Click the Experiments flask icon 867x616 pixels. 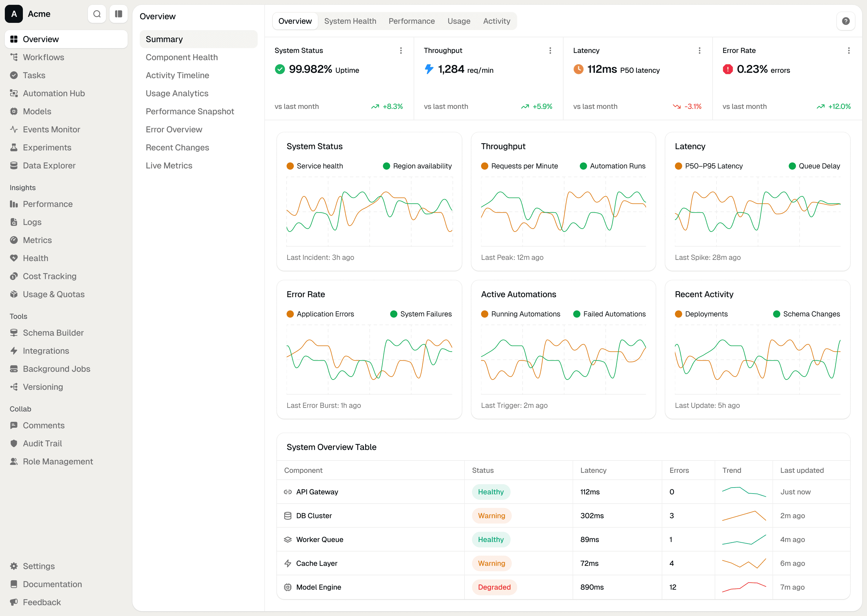click(14, 148)
